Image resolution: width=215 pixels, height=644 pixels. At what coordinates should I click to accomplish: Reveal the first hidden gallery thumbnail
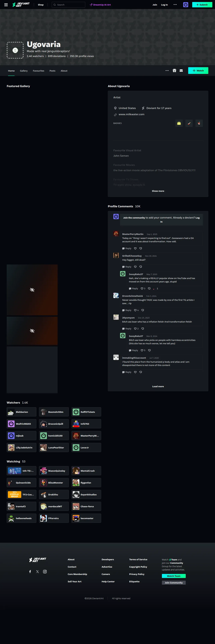(x=32, y=290)
